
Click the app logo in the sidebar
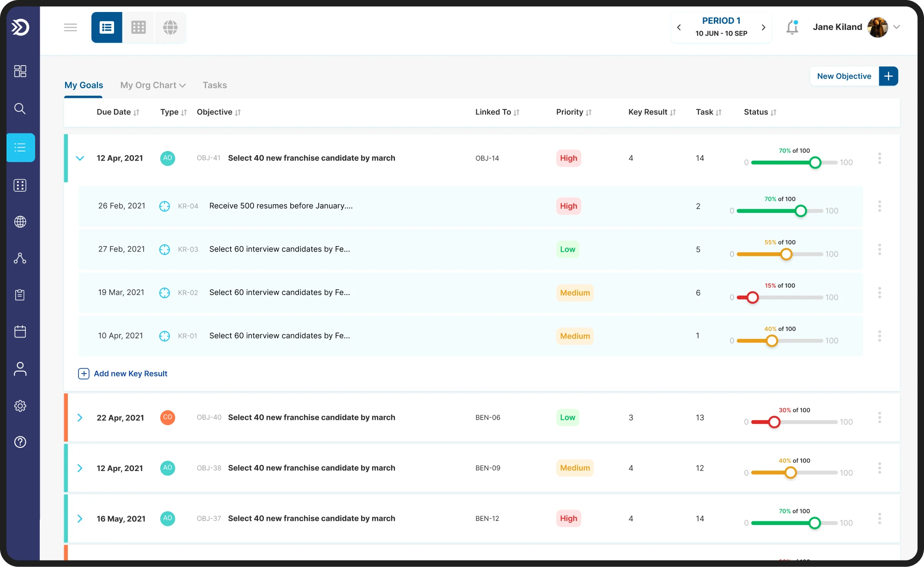point(20,27)
